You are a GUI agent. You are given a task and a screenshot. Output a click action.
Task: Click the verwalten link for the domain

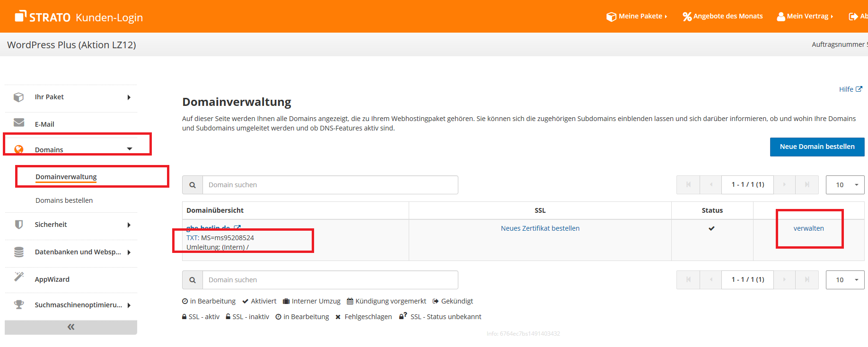click(808, 228)
